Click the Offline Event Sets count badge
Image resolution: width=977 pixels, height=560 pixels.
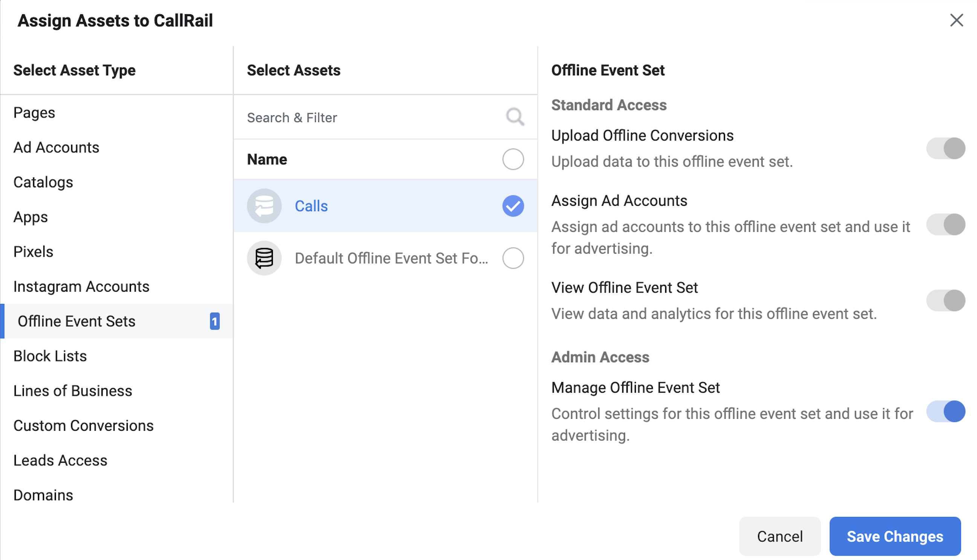[x=214, y=321]
